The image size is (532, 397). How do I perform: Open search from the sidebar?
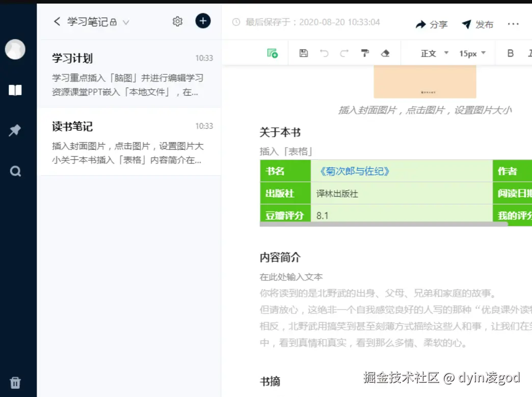(15, 171)
